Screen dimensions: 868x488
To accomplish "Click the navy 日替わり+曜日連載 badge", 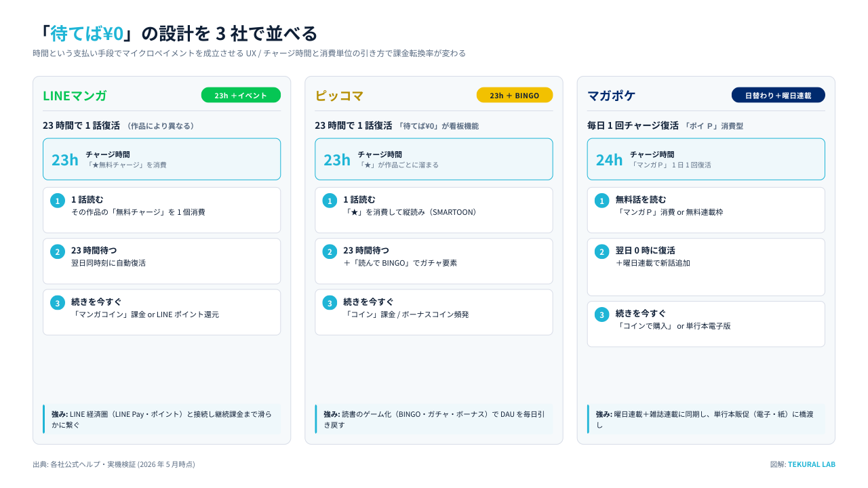I will [778, 95].
